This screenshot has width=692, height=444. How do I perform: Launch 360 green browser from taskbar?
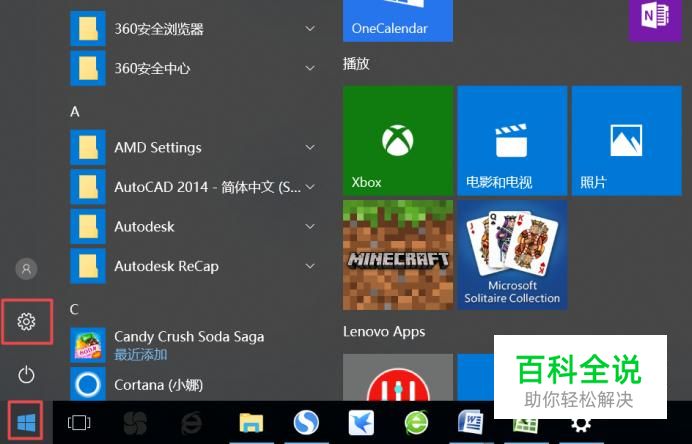416,422
